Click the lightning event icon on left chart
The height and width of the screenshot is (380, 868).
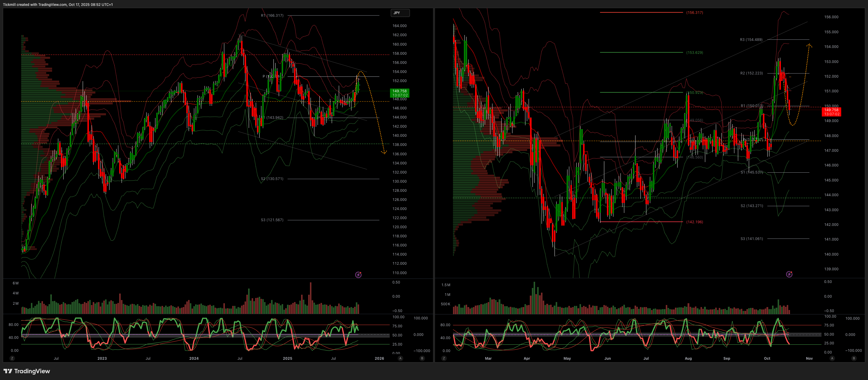point(358,275)
